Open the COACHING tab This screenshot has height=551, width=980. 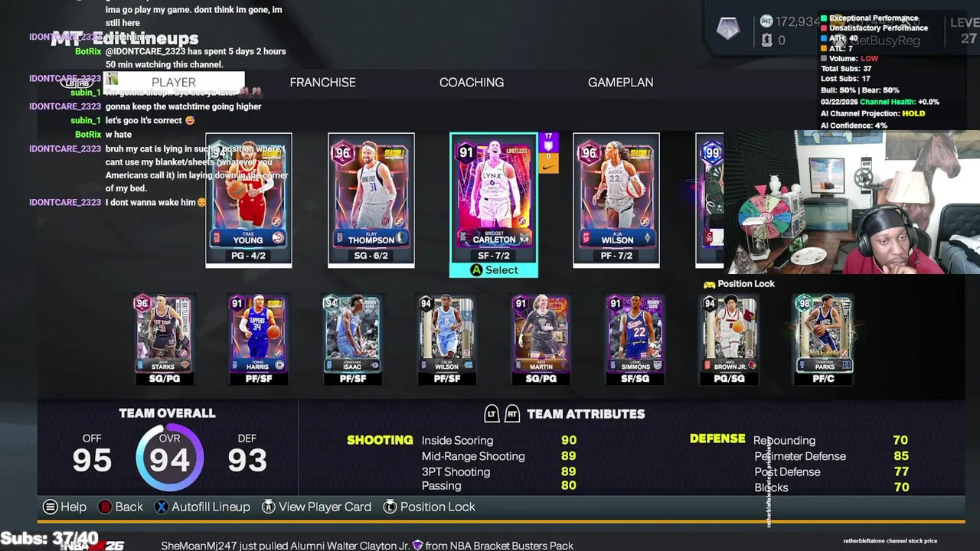(472, 82)
